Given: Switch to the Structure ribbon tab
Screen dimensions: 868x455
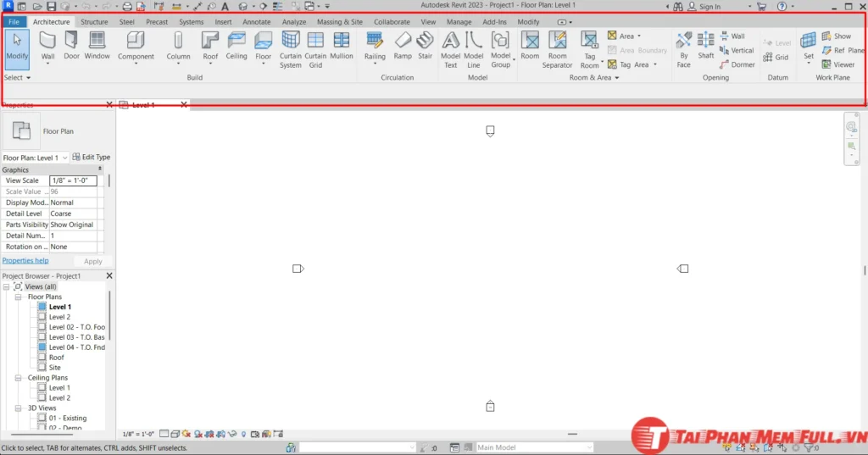Looking at the screenshot, I should (94, 21).
